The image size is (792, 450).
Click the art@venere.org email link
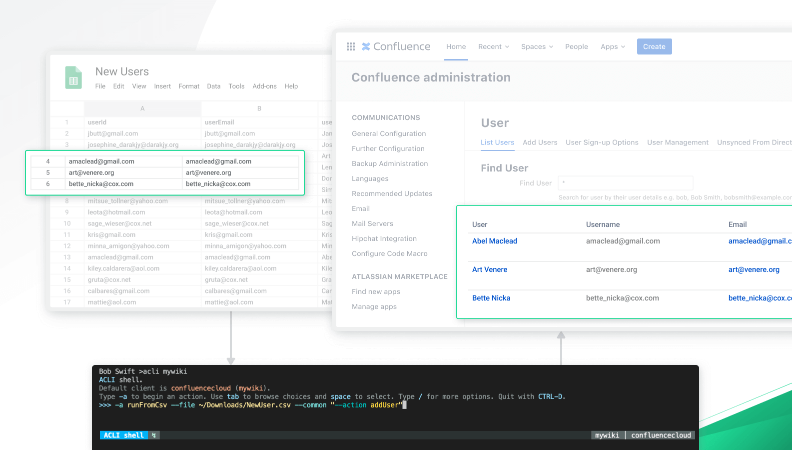click(x=754, y=269)
